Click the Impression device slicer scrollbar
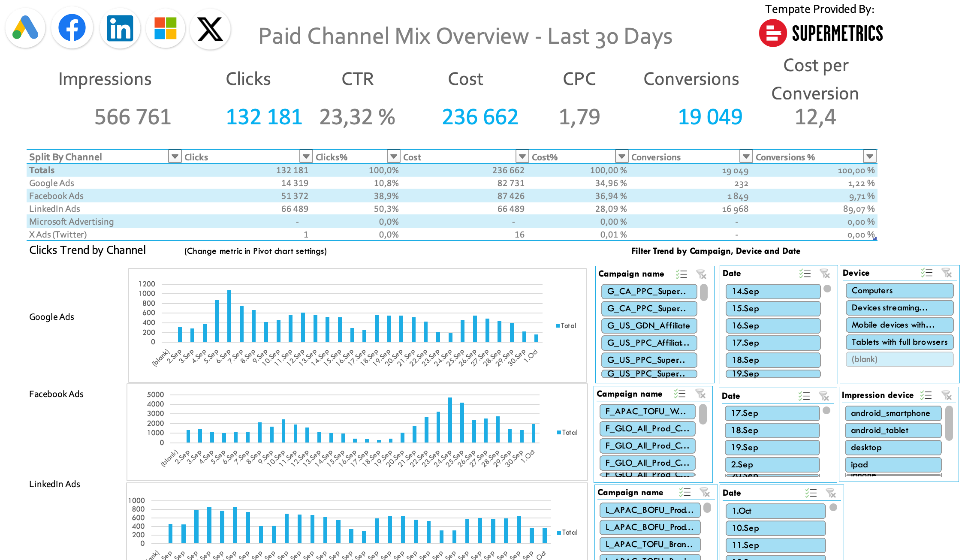This screenshot has height=560, width=971. 949,424
